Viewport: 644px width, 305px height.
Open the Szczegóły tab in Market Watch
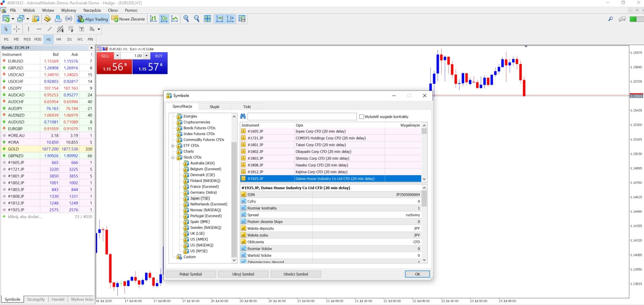click(36, 299)
